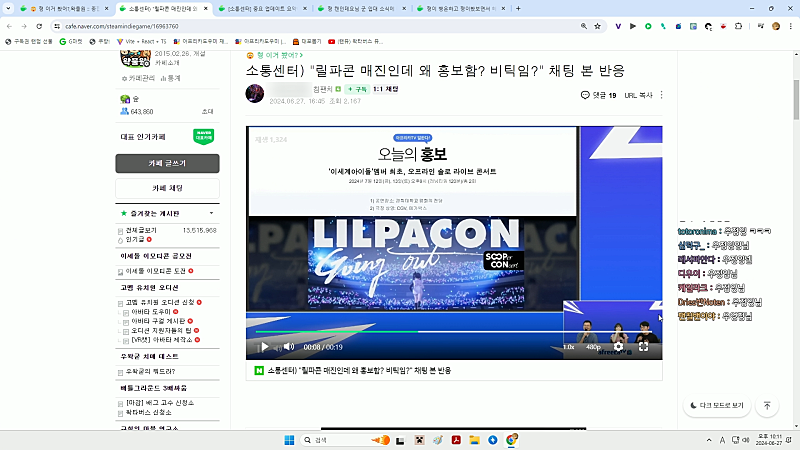Click the green 카페 글쓰기 button
This screenshot has width=800, height=450.
(x=167, y=163)
